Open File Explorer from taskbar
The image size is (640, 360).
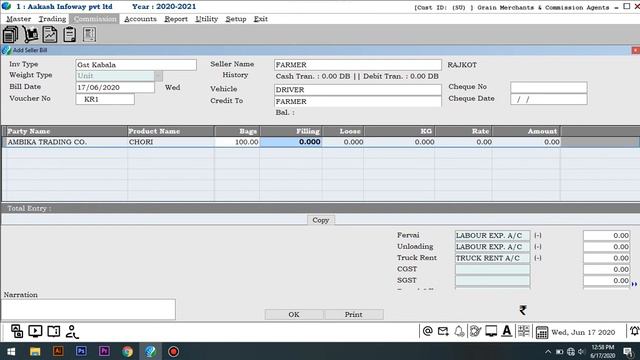(x=35, y=351)
